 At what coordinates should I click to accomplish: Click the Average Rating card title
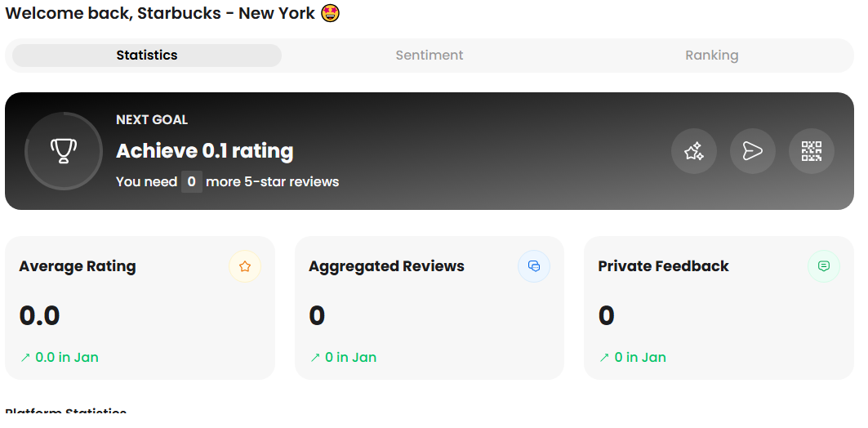78,266
